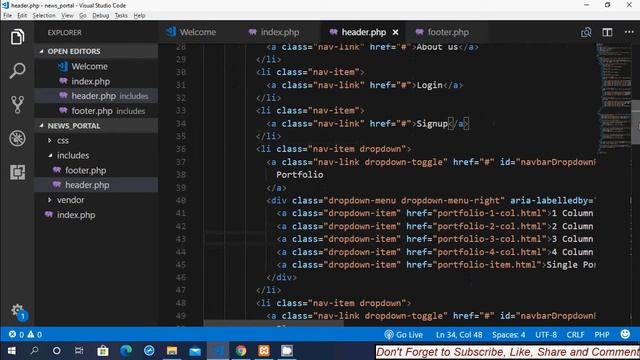Click the Signup text on line 34
The width and height of the screenshot is (640, 360).
pyautogui.click(x=432, y=124)
